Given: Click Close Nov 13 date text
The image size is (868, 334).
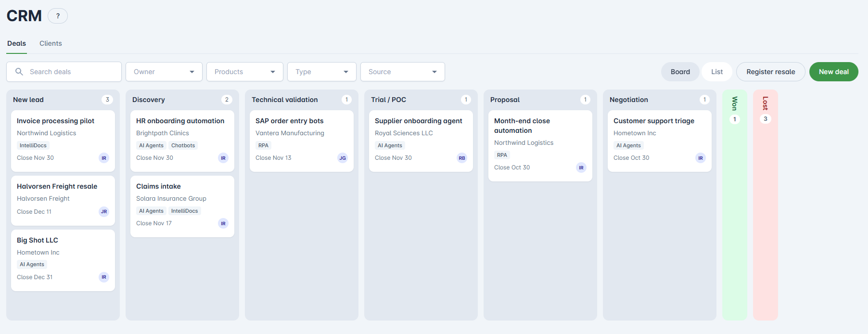Looking at the screenshot, I should 273,158.
